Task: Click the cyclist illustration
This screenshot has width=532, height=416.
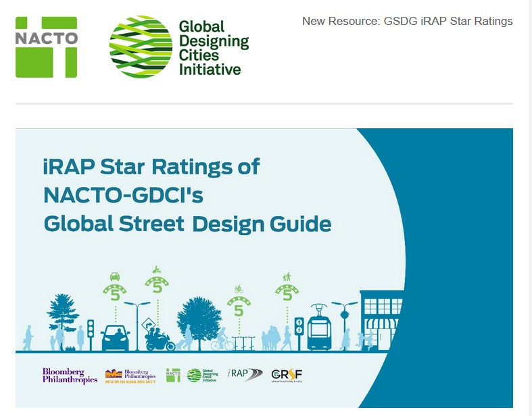Action: pos(222,339)
